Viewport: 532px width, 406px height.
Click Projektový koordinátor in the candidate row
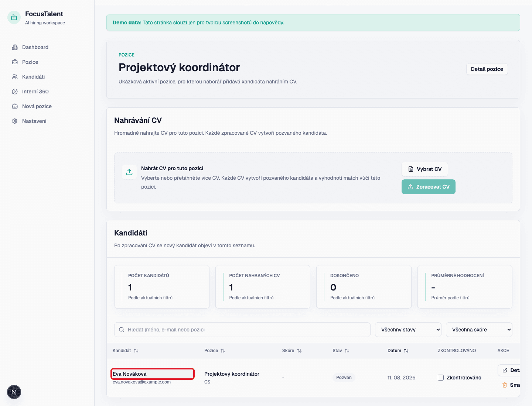pyautogui.click(x=232, y=374)
